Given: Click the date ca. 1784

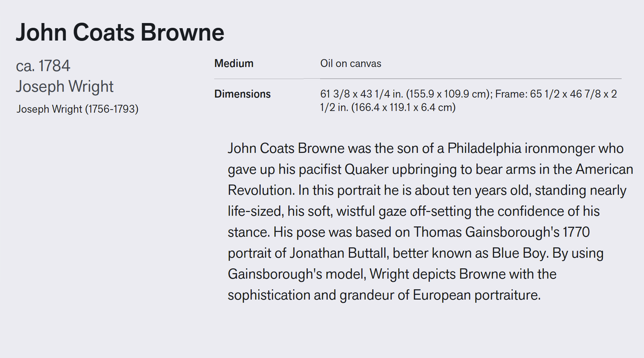Looking at the screenshot, I should 43,66.
